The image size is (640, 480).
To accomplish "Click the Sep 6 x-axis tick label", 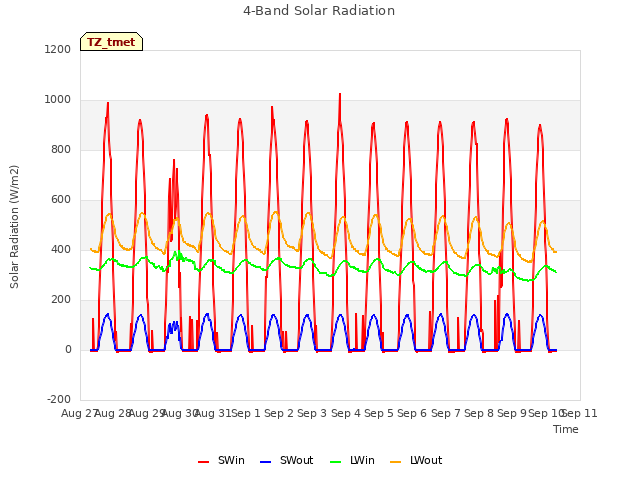I will (x=412, y=413).
